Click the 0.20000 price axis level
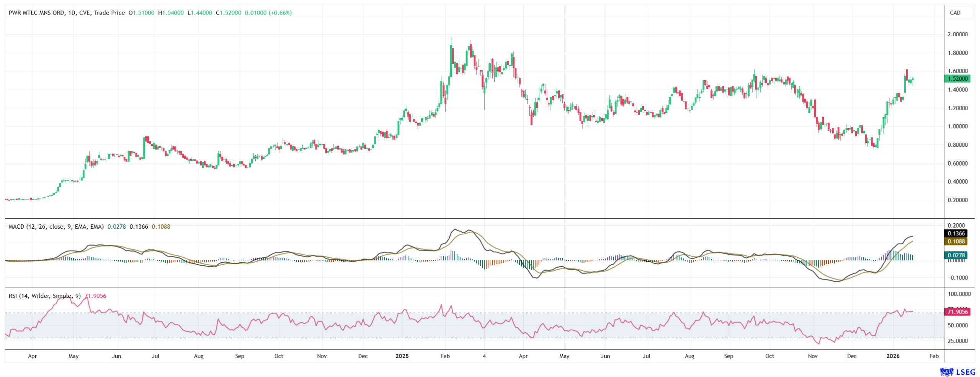Viewport: 980px width, 377px height. pos(957,200)
